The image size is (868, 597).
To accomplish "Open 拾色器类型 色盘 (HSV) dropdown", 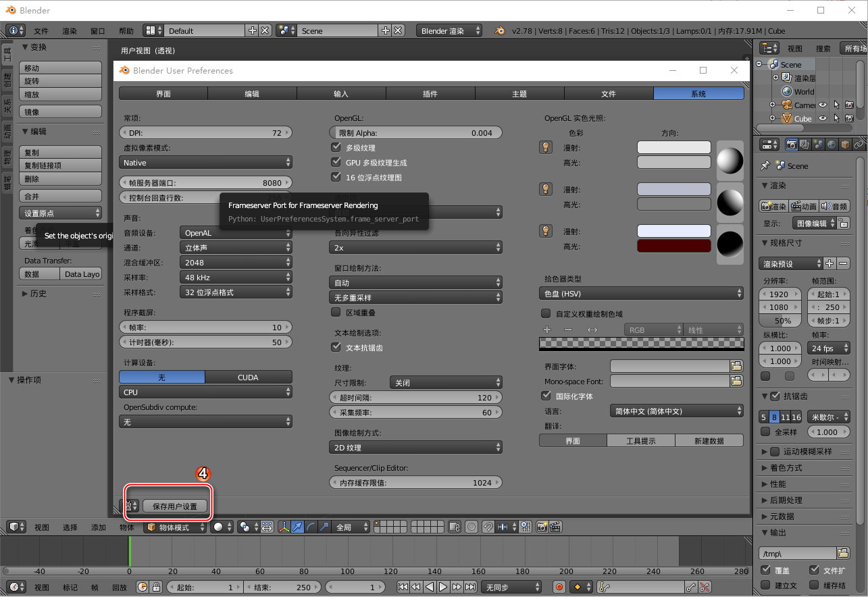I will (x=641, y=294).
